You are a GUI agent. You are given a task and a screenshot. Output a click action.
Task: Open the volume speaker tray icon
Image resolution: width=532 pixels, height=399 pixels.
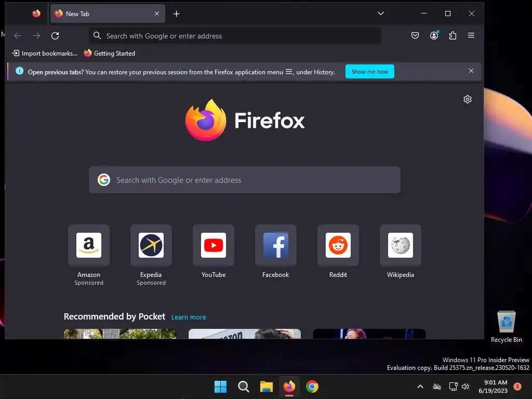click(x=465, y=387)
